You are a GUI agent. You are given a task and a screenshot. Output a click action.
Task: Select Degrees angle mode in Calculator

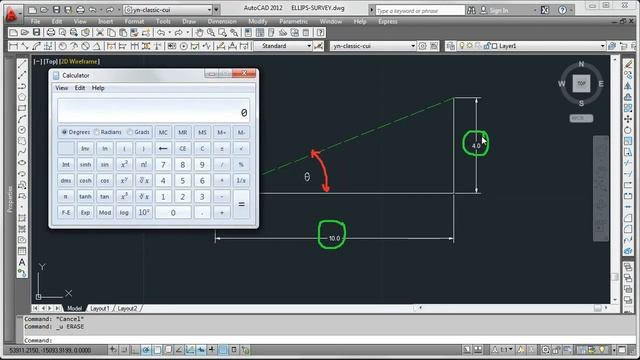75,132
